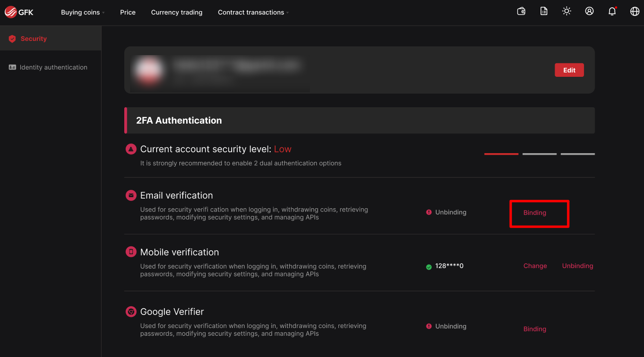This screenshot has height=357, width=644.
Task: Expand the Buying coins dropdown
Action: [82, 13]
